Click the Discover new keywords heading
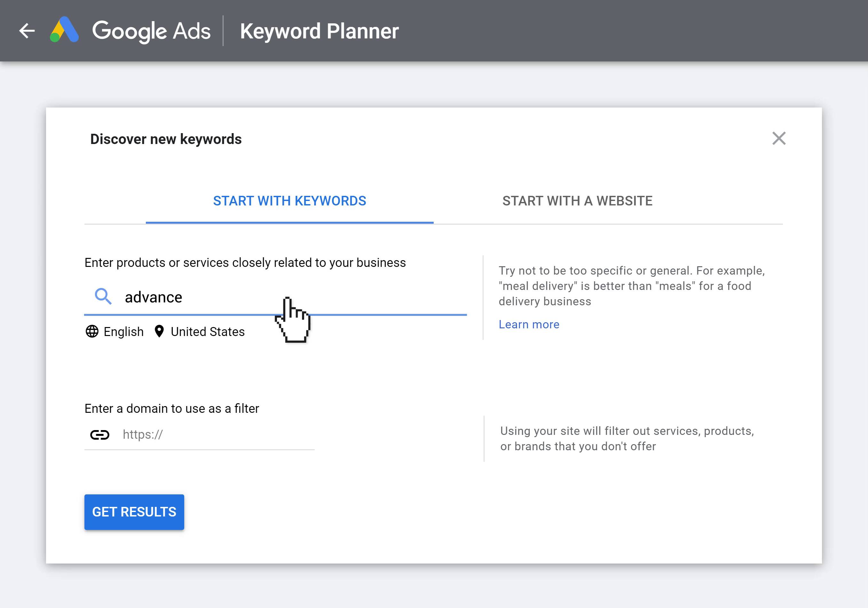 point(166,139)
